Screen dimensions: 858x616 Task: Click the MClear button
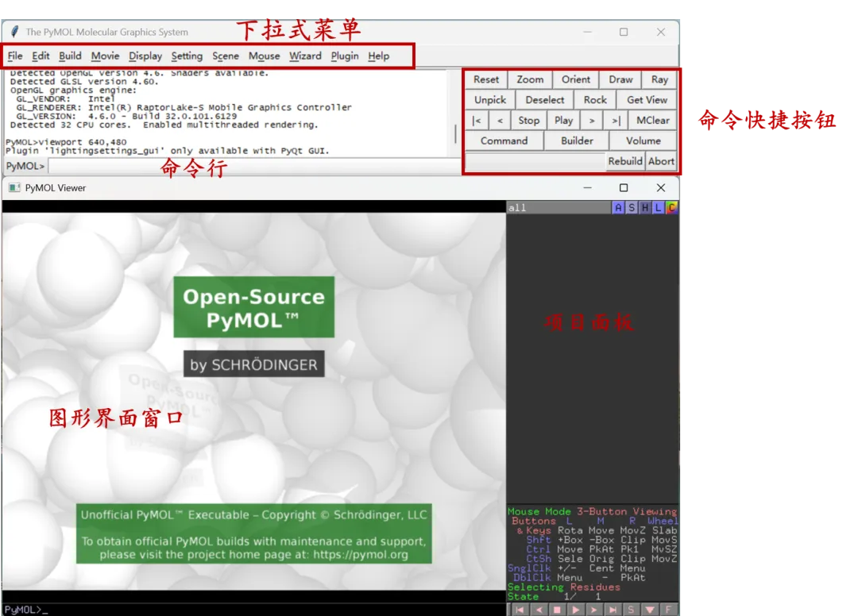(x=653, y=121)
